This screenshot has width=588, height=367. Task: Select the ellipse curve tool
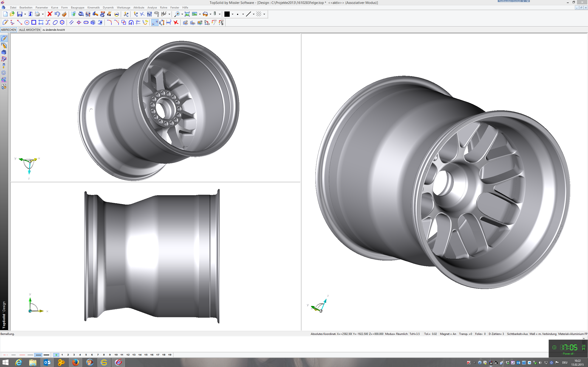click(x=55, y=22)
